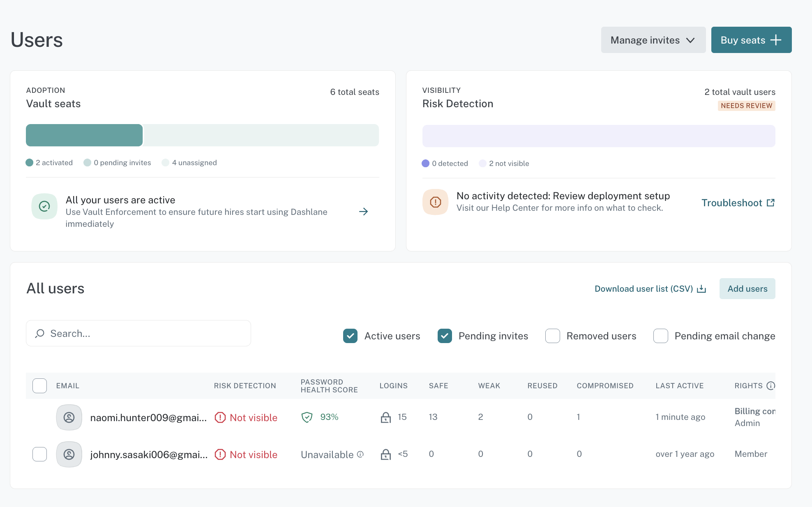
Task: Download user list as CSV
Action: (x=650, y=289)
